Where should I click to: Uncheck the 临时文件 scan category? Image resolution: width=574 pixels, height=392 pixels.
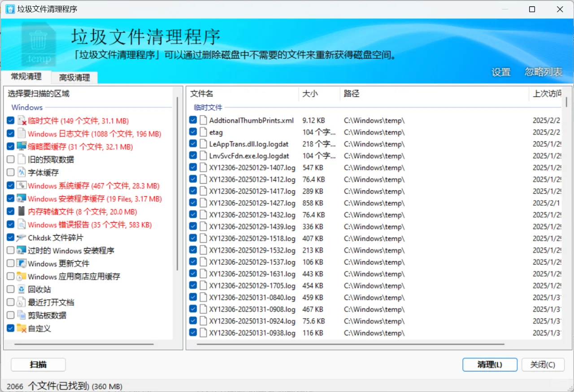pos(11,120)
